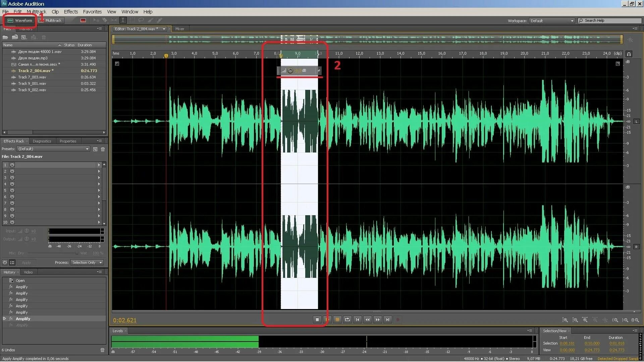Click the Spectral Frequency Display icon
The image size is (644, 362).
coord(83,20)
